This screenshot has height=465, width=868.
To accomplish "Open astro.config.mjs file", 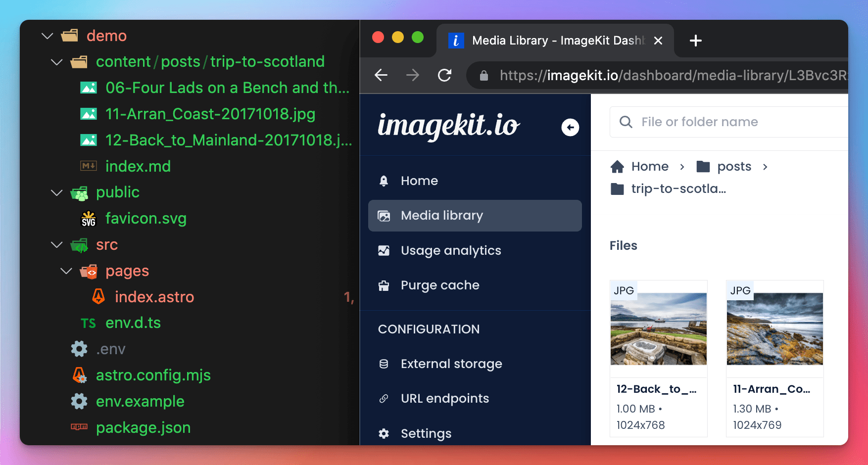I will tap(153, 375).
